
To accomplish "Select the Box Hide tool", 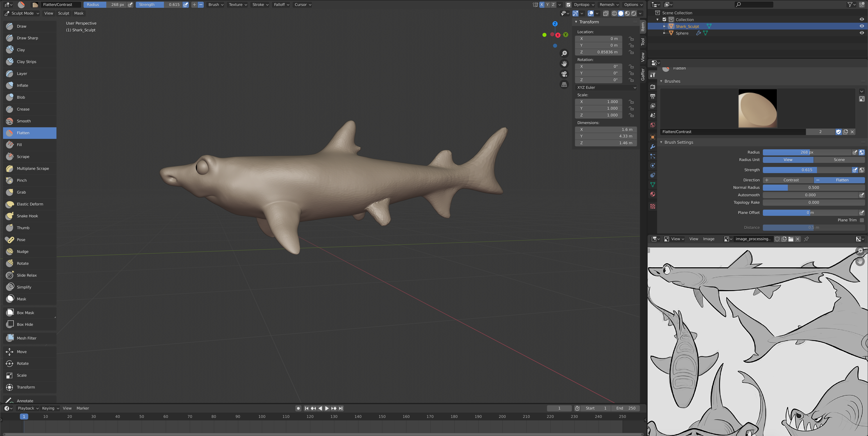I will (x=30, y=324).
